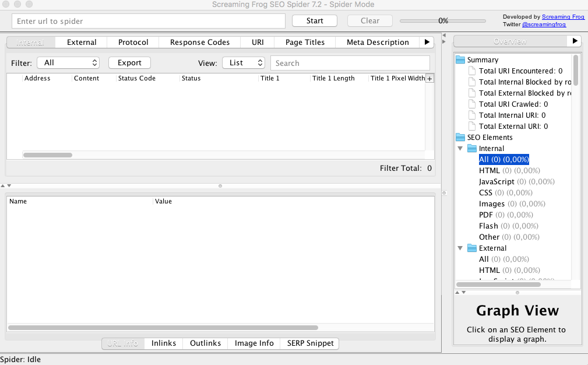Open the URI tab
Image resolution: width=588 pixels, height=365 pixels.
pos(258,43)
